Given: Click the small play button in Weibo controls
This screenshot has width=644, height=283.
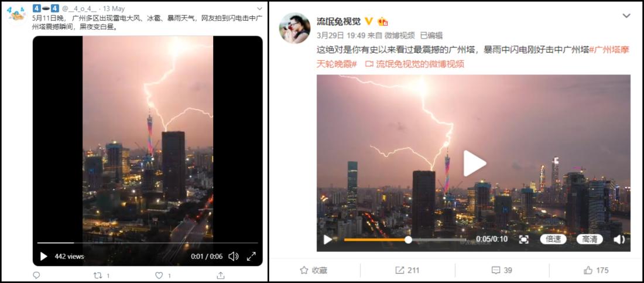Looking at the screenshot, I should point(327,240).
